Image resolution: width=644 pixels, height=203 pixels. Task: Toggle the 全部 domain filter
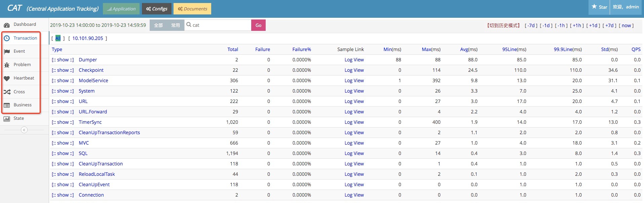pyautogui.click(x=158, y=25)
